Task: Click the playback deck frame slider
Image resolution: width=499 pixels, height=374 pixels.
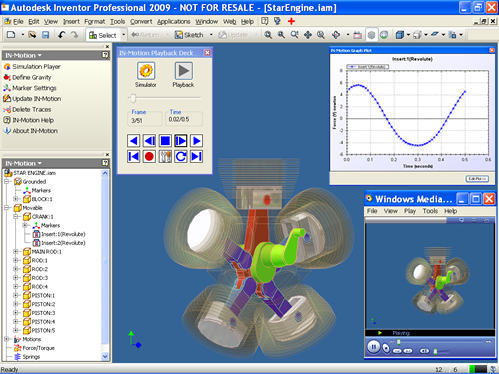Action: [x=164, y=98]
